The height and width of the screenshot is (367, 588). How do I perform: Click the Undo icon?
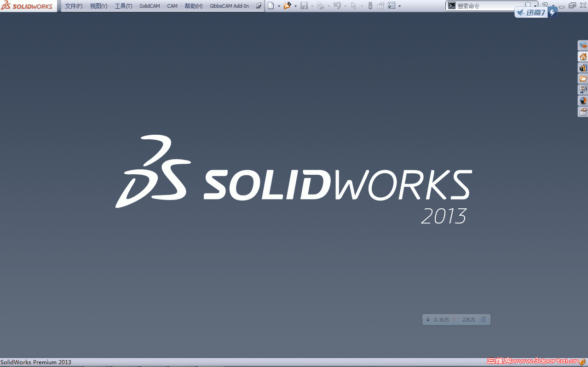(337, 6)
